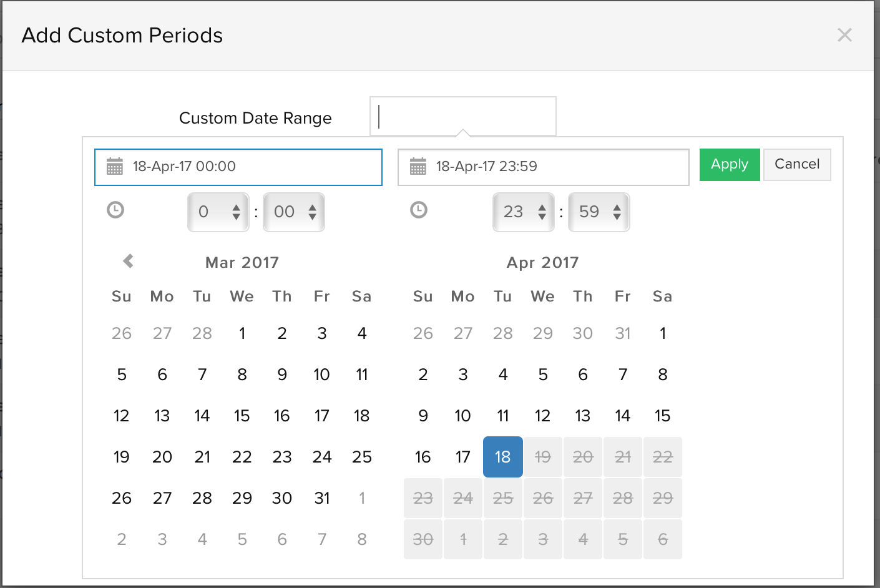Click the calendar icon in the start date field
Screen dimensions: 880x588
pyautogui.click(x=115, y=167)
